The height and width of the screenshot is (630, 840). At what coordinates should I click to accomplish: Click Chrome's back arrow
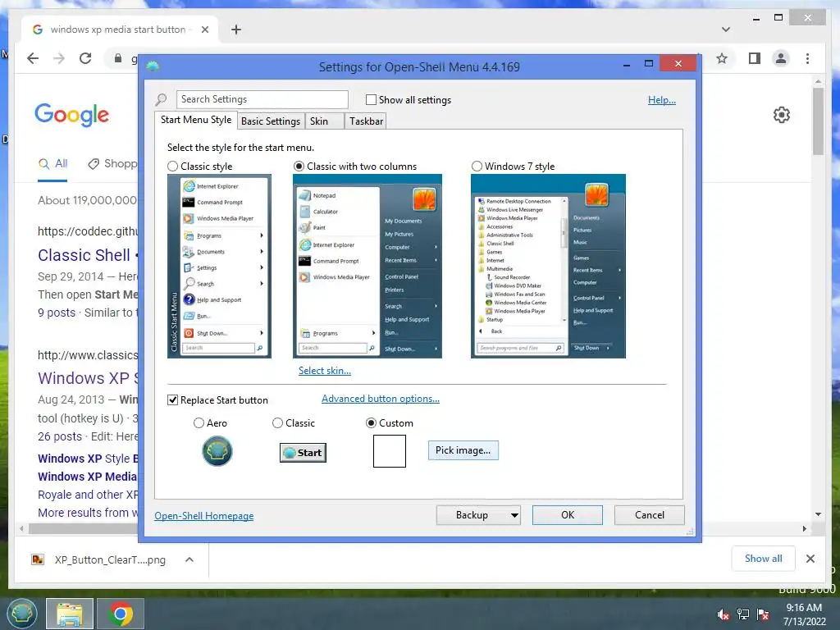click(x=33, y=58)
